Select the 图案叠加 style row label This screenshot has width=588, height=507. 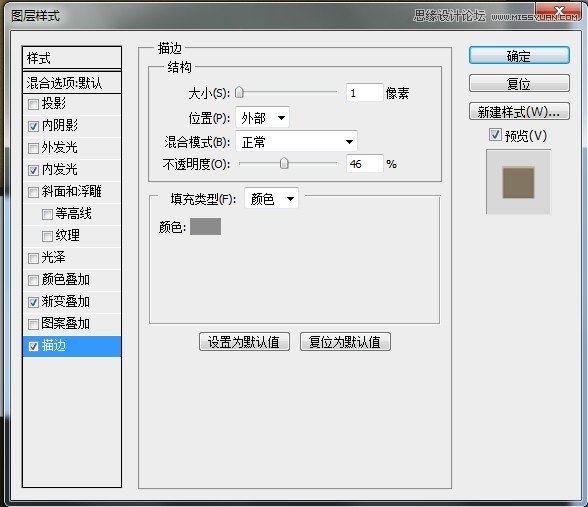click(x=66, y=323)
